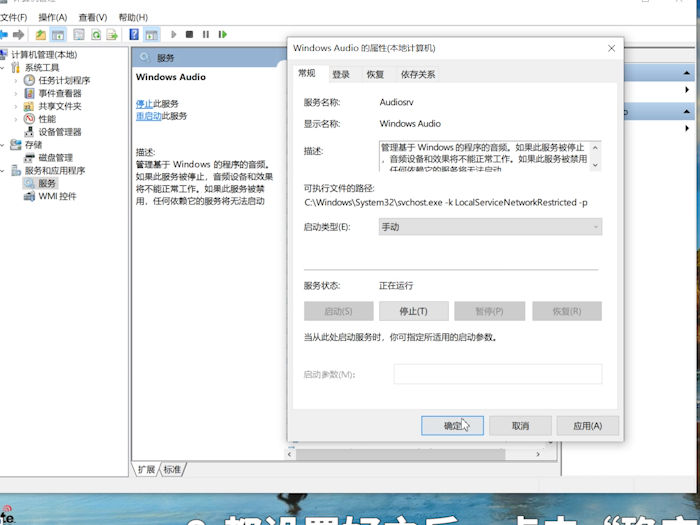Open 共享文件夹 tree item
The image size is (700, 525).
[x=60, y=106]
